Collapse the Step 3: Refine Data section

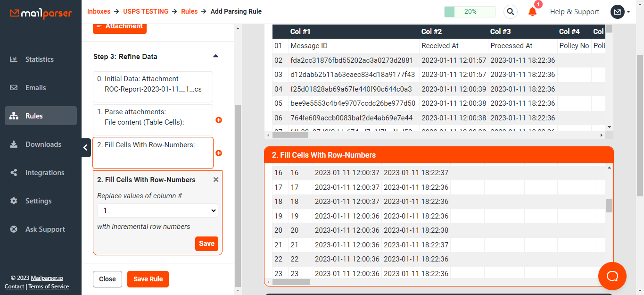click(x=215, y=56)
